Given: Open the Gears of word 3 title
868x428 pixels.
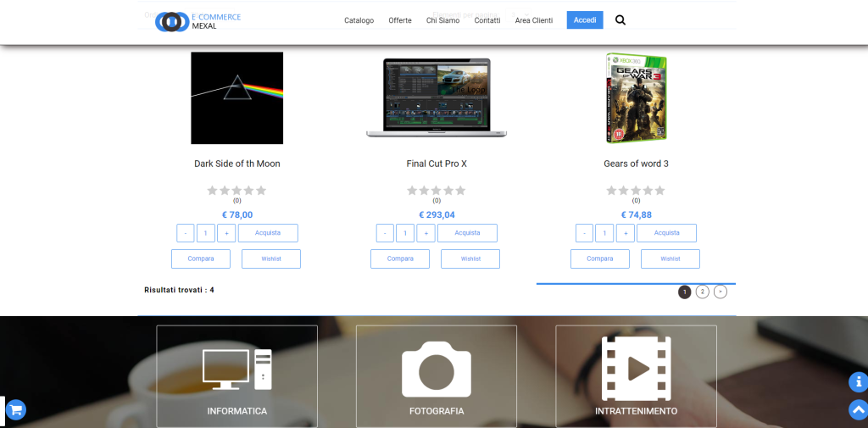Looking at the screenshot, I should [636, 164].
